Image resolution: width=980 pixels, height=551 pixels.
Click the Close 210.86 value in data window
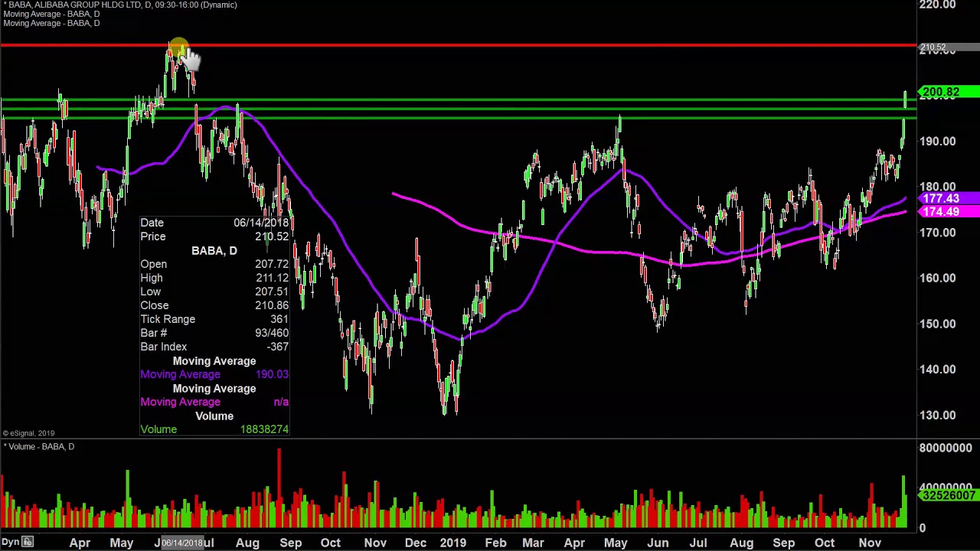pos(272,305)
